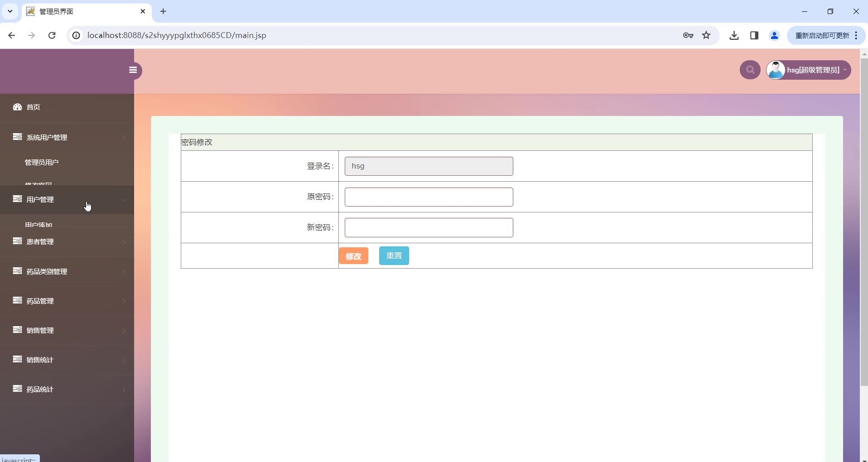868x462 pixels.
Task: Open the 销售管理 menu section
Action: click(x=41, y=331)
